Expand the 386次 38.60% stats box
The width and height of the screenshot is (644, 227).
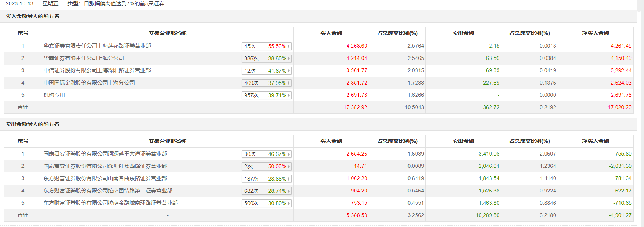point(267,58)
